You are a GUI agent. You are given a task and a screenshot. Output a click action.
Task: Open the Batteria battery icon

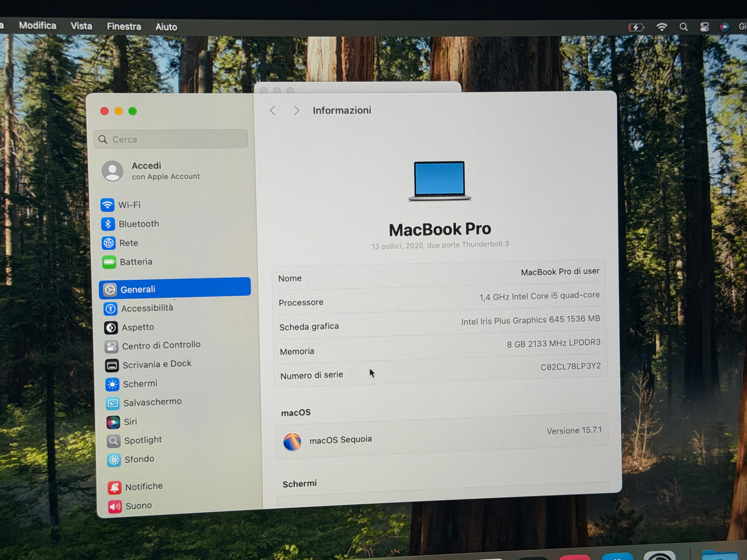[109, 262]
